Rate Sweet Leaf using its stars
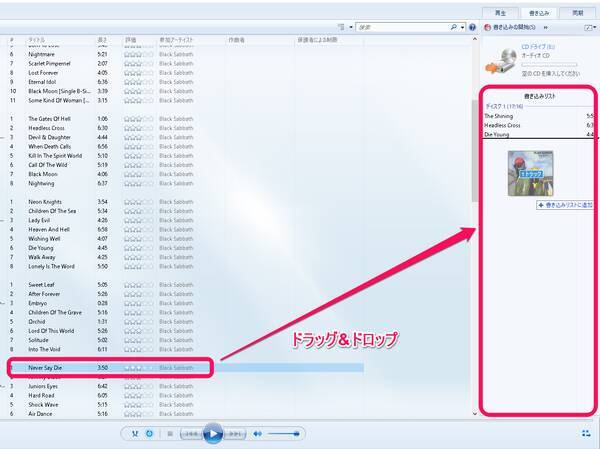This screenshot has width=600, height=449. pos(139,285)
